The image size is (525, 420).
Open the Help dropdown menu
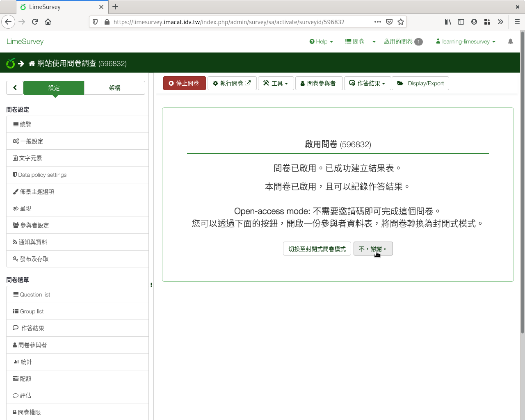(x=321, y=41)
